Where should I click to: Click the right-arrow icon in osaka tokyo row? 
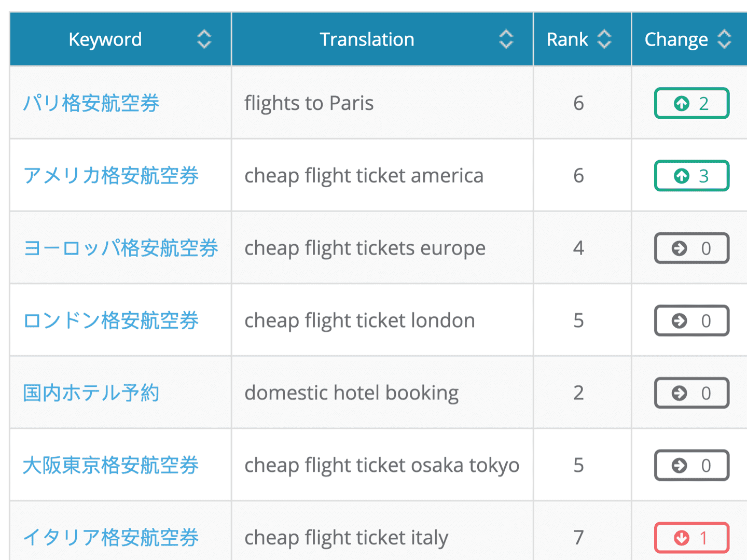click(x=679, y=466)
